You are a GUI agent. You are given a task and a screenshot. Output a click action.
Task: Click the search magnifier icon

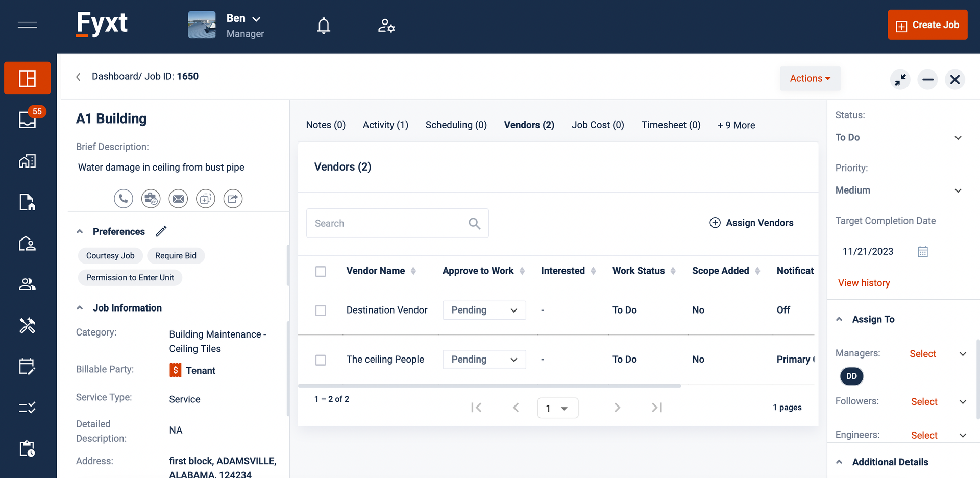(x=475, y=223)
